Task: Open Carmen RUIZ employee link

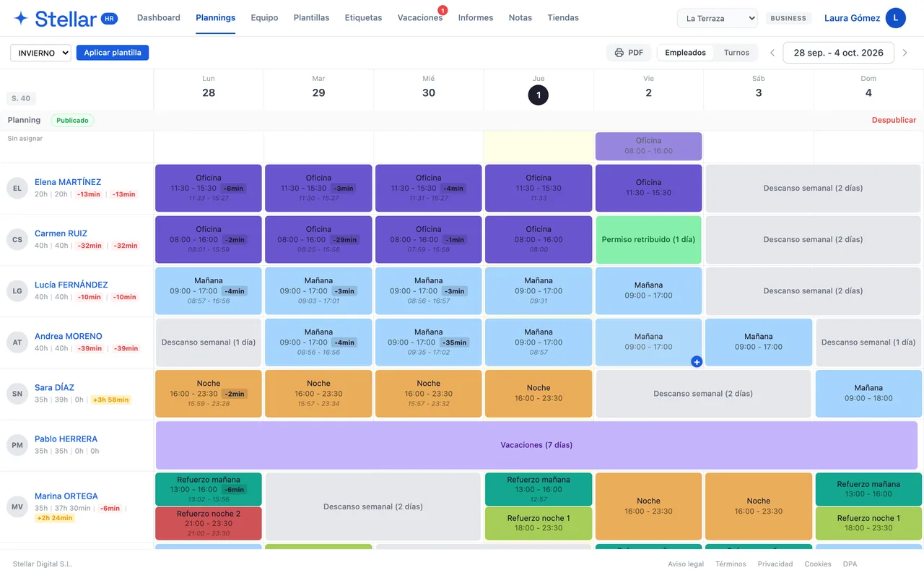Action: click(61, 233)
